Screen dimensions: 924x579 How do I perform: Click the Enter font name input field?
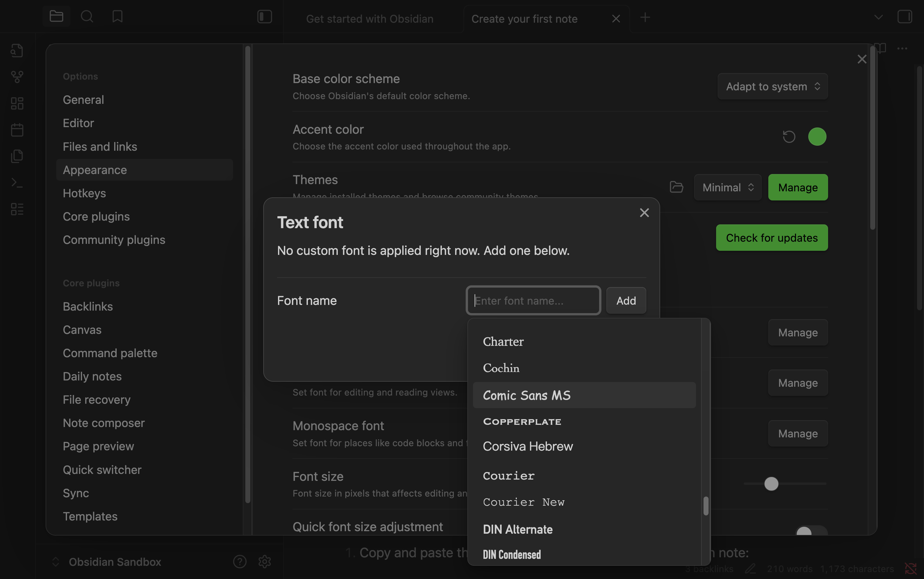point(533,301)
